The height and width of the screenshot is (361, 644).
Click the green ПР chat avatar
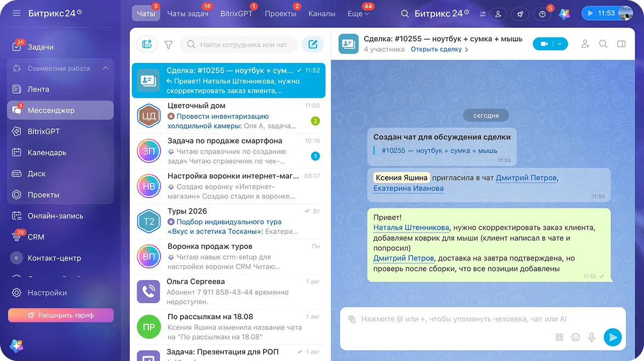coord(148,327)
